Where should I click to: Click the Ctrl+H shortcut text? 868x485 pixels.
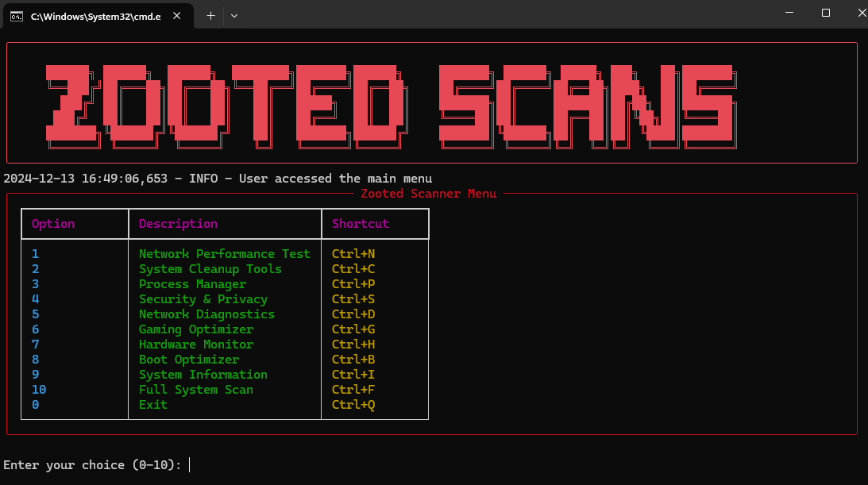tap(353, 345)
